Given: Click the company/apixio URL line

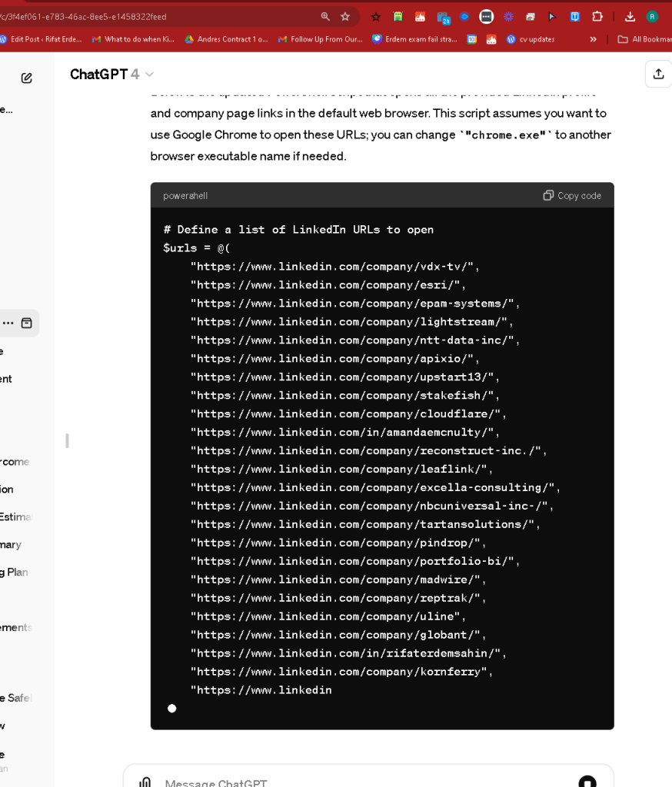Looking at the screenshot, I should (334, 358).
